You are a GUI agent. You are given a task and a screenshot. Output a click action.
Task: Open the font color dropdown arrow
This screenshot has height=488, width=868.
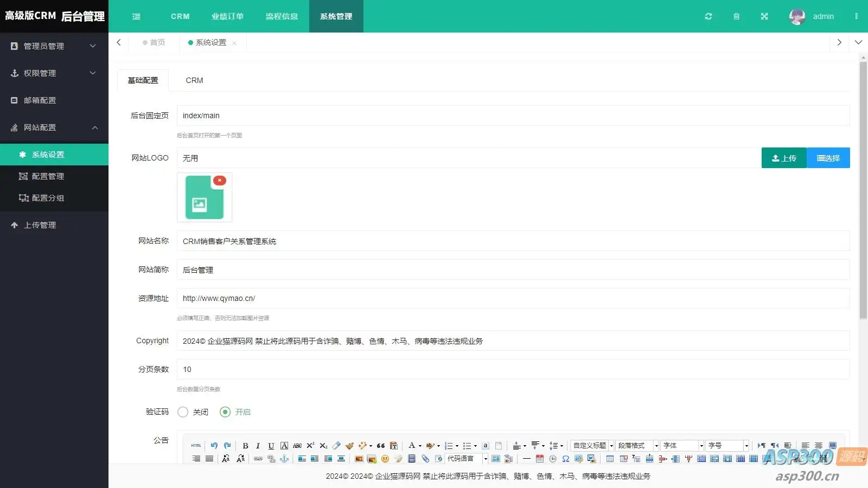coord(420,446)
